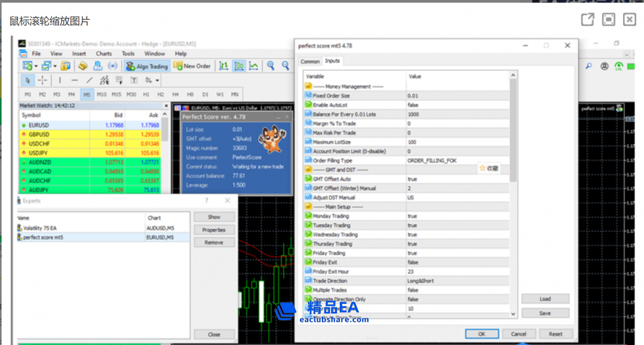Switch to the Common tab
The height and width of the screenshot is (345, 644).
pos(310,61)
